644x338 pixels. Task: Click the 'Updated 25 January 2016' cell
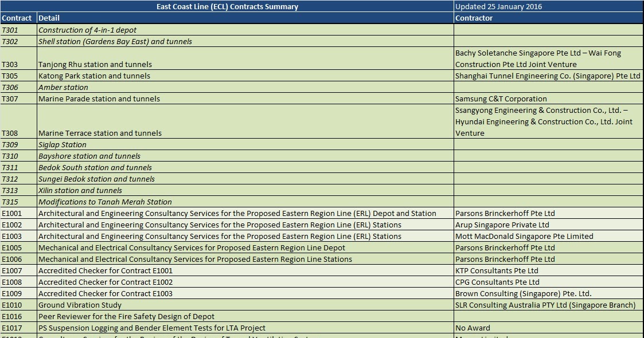(549, 6)
